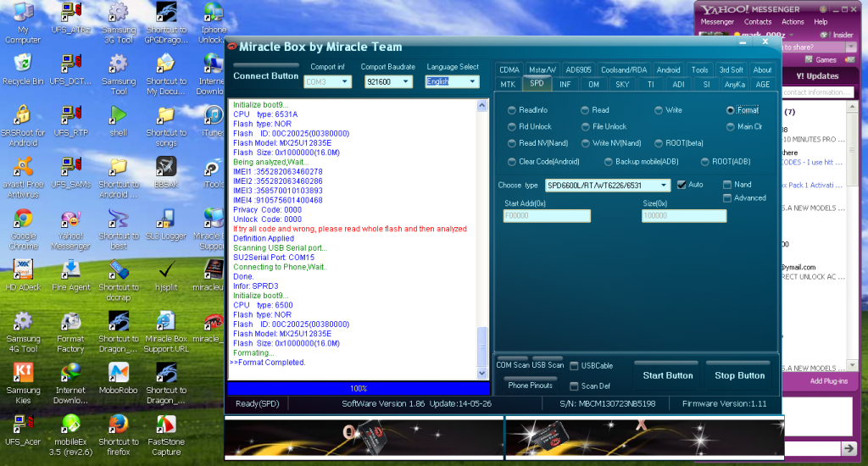Click the Size(0x) input field

click(x=684, y=216)
